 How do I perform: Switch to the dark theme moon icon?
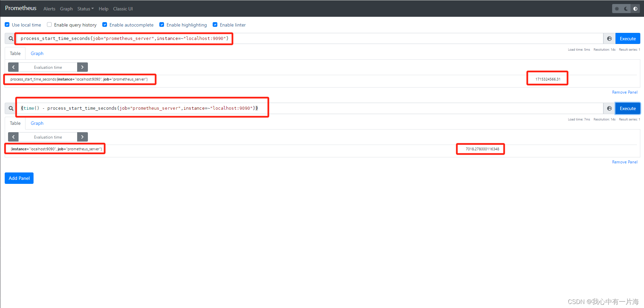626,9
